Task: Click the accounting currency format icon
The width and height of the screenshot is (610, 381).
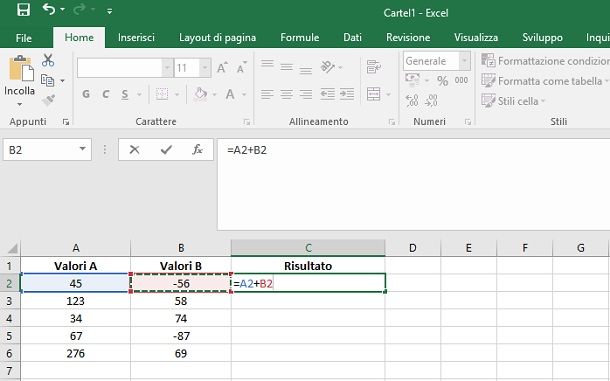Action: pyautogui.click(x=413, y=79)
